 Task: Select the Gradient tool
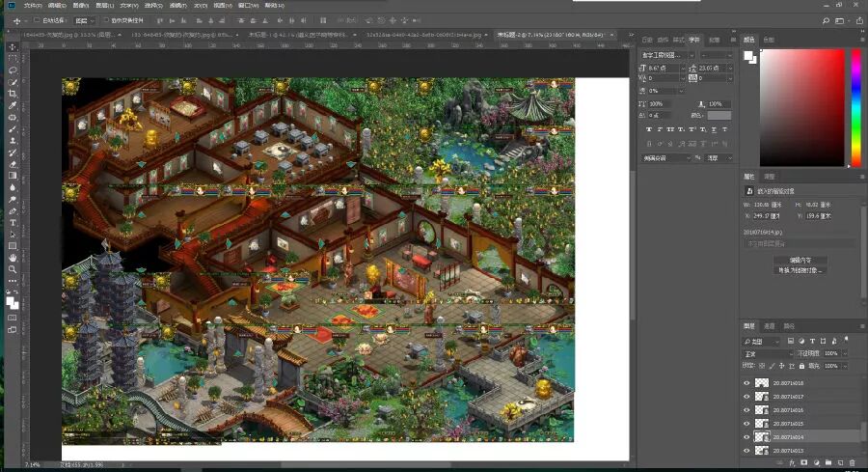(x=13, y=176)
